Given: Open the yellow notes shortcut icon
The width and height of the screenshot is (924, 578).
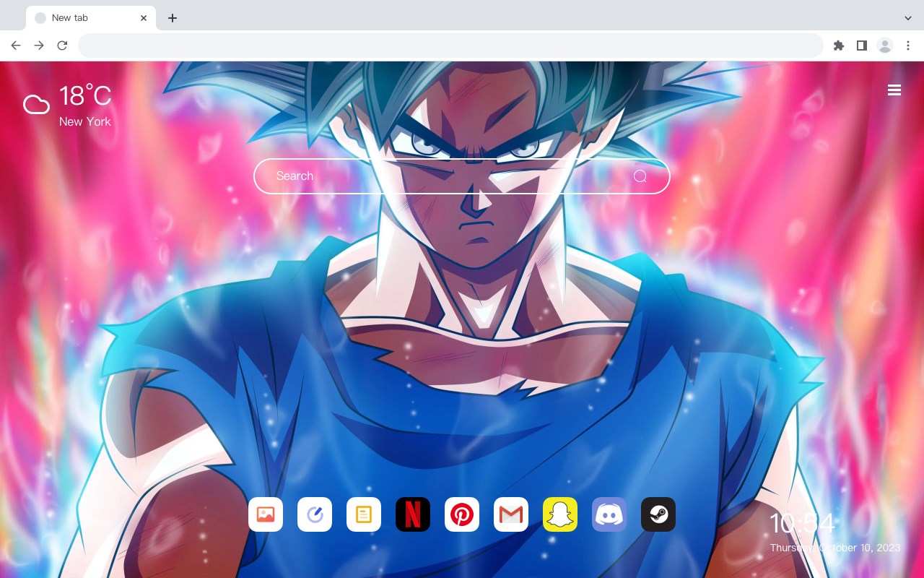Looking at the screenshot, I should 364,514.
